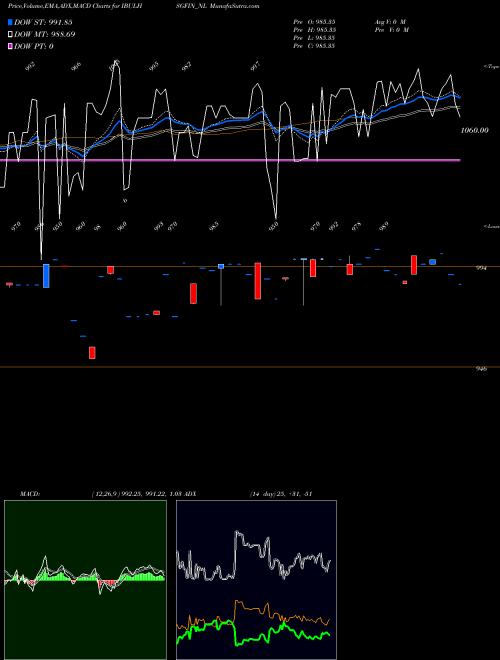This screenshot has width=500, height=660.
Task: Open the dark blue ADX chart panel
Action: pyautogui.click(x=256, y=580)
